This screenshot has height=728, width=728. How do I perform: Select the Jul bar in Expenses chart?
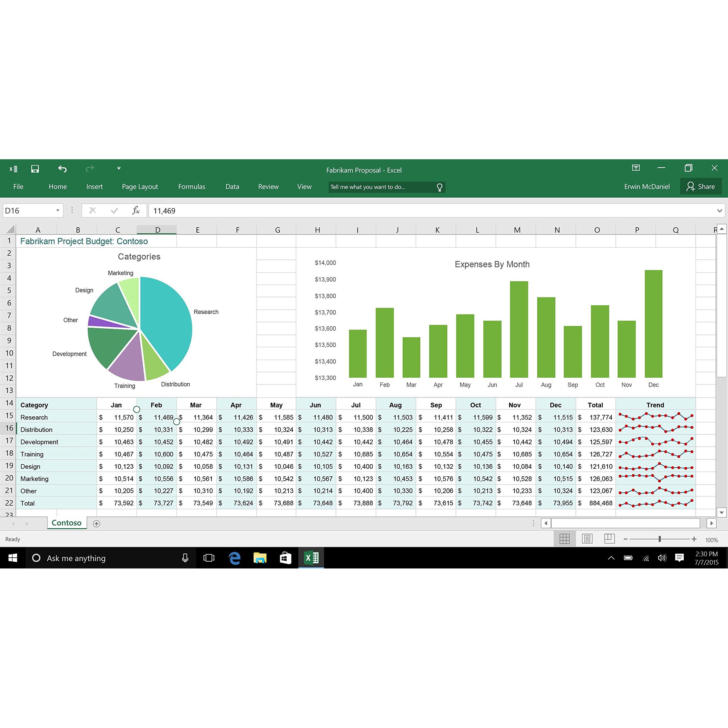519,329
